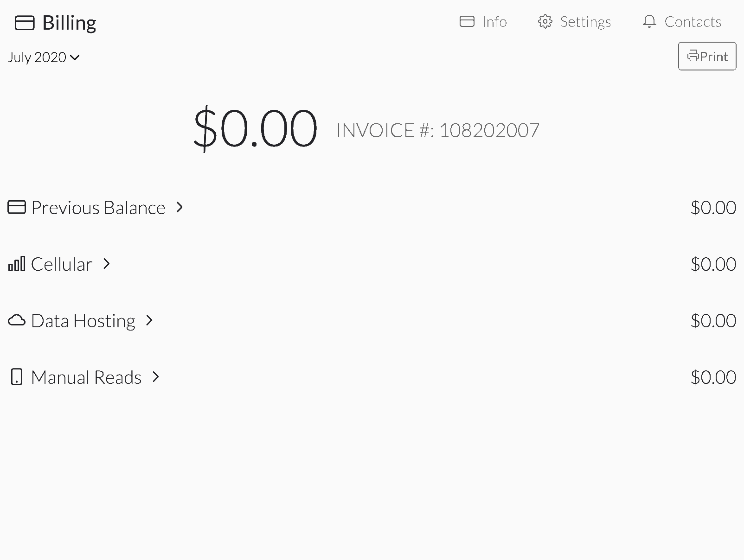Click the Contacts bell icon
744x560 pixels.
click(649, 21)
